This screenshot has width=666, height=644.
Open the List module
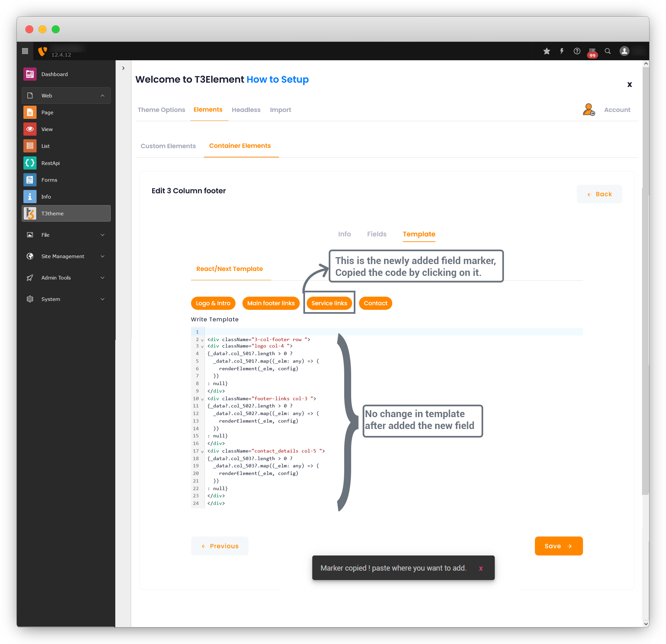pyautogui.click(x=66, y=146)
